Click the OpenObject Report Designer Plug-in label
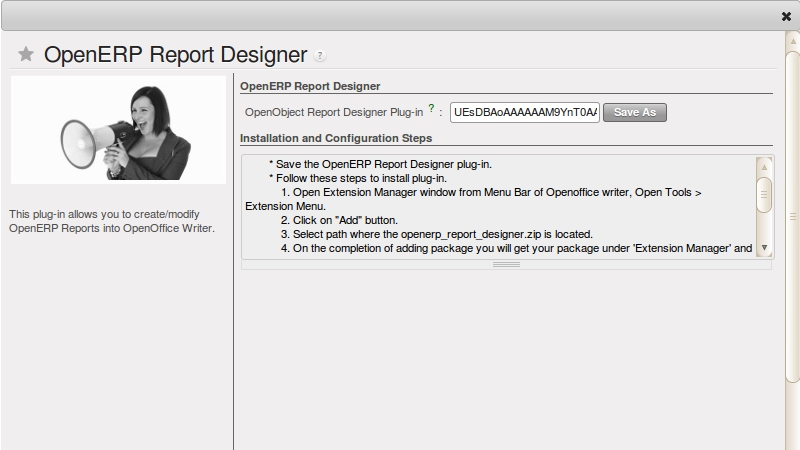 pos(333,113)
